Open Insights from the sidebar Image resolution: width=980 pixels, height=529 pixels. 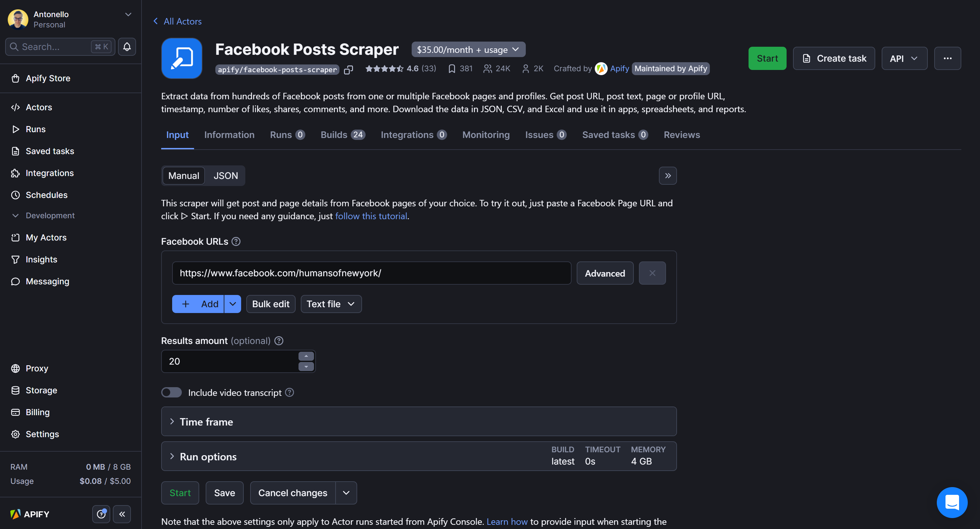pos(41,260)
